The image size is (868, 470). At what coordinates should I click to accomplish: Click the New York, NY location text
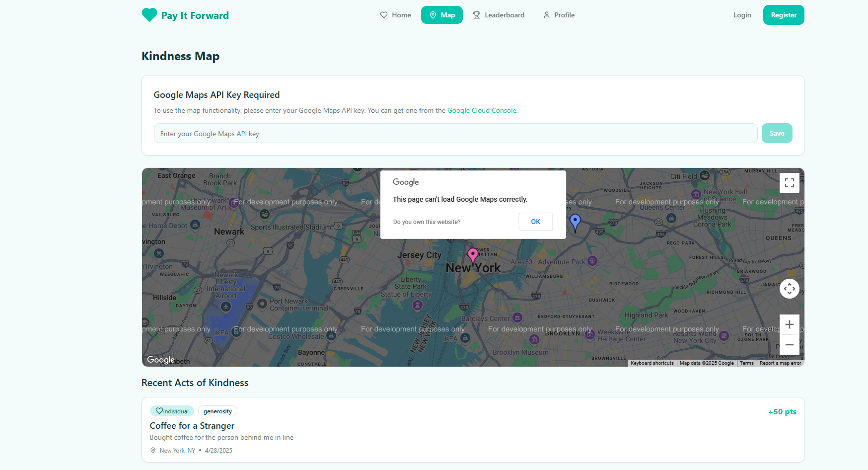[x=177, y=451]
